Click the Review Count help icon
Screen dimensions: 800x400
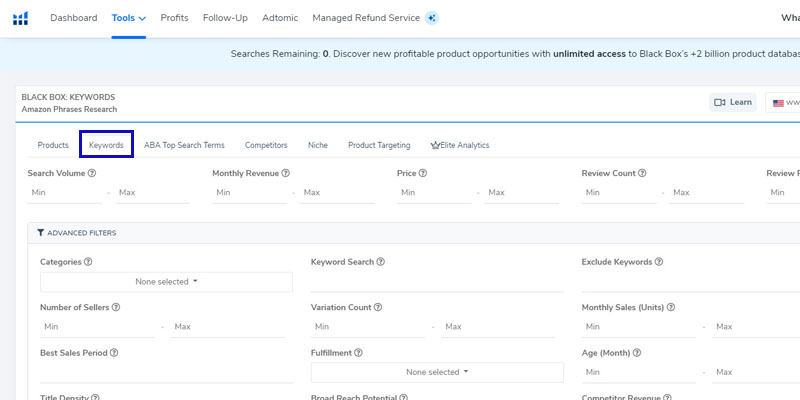pyautogui.click(x=642, y=173)
